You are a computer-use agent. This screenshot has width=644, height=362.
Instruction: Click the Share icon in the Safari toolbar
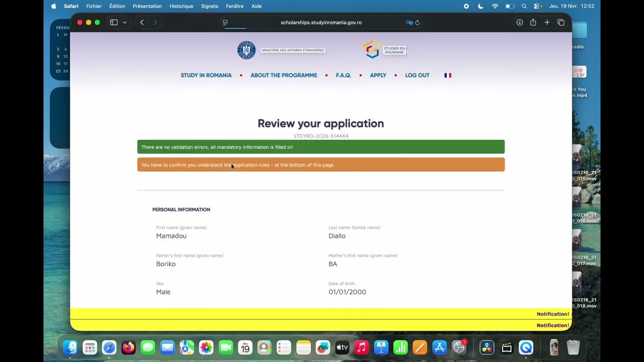533,22
